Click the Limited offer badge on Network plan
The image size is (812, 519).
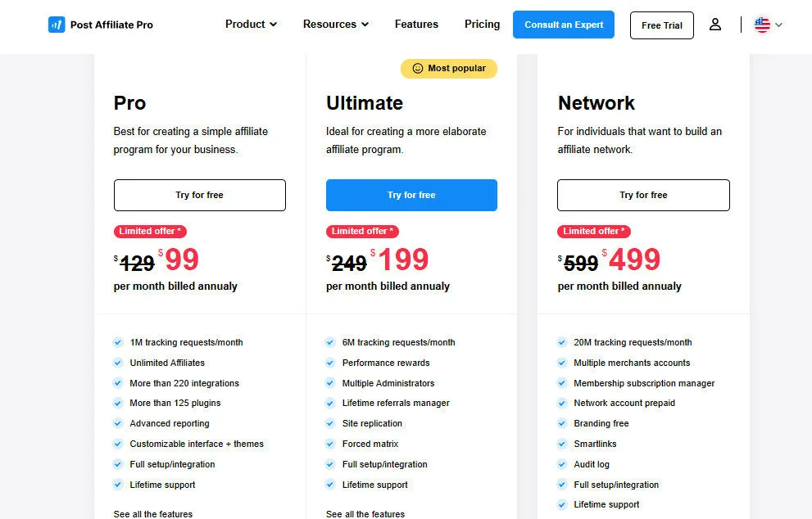point(593,232)
